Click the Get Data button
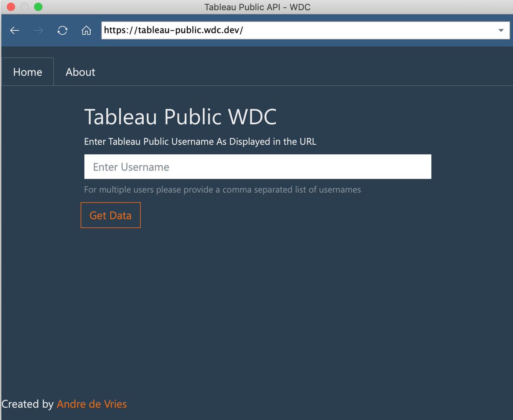 tap(111, 215)
